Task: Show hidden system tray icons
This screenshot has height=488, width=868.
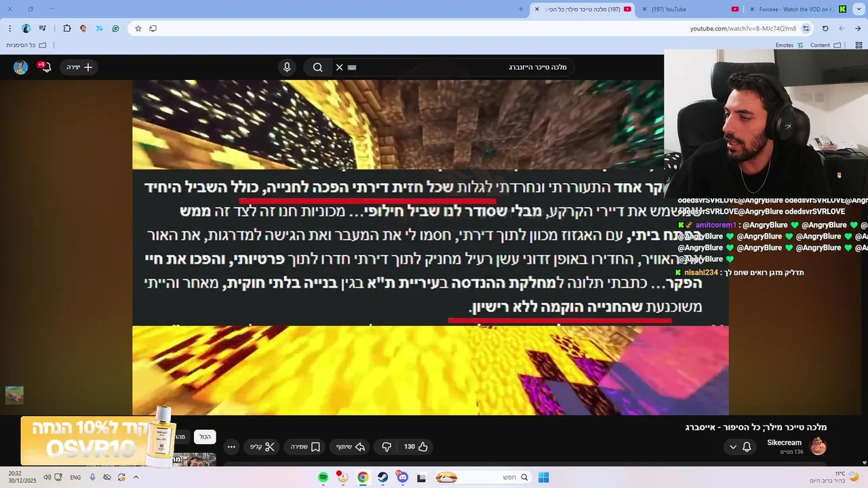Action: point(136,477)
